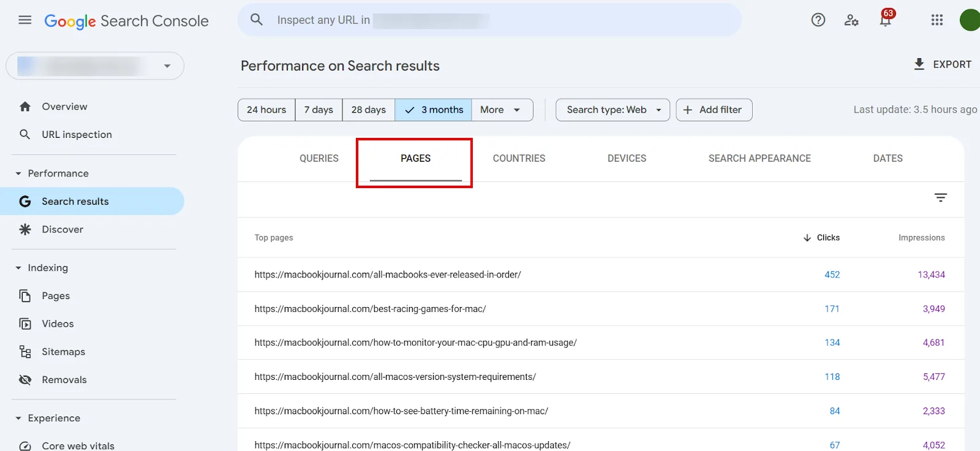Sort by the Impressions column header

921,238
